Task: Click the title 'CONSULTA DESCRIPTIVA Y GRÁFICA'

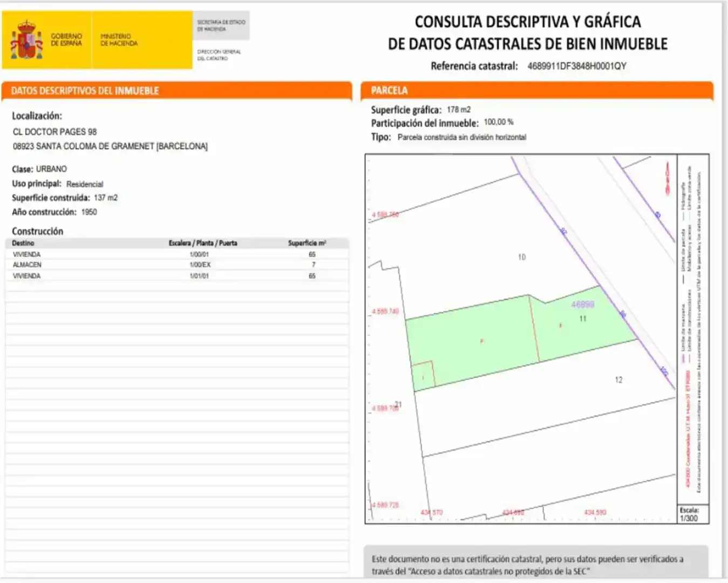Action: click(x=528, y=22)
